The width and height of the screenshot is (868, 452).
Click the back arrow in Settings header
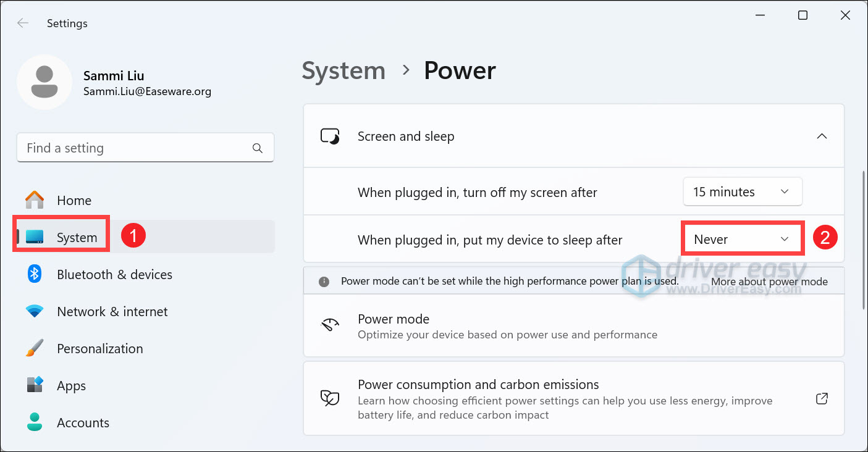click(23, 23)
